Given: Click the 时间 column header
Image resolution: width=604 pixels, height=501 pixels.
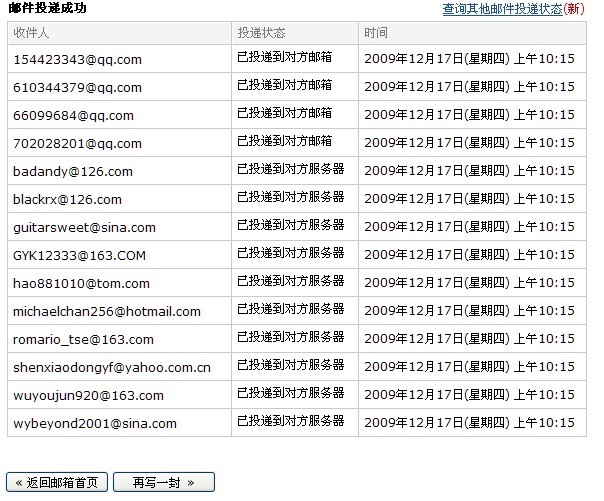Looking at the screenshot, I should coord(376,32).
